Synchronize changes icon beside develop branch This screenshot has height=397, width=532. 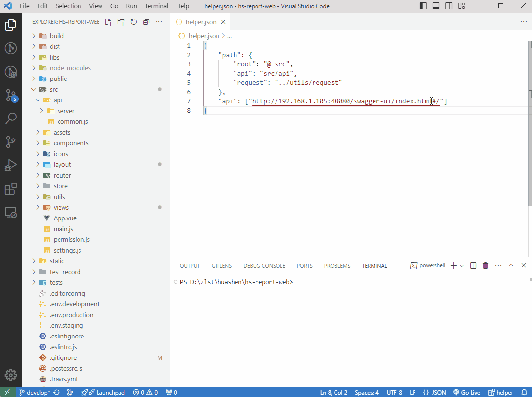point(57,392)
